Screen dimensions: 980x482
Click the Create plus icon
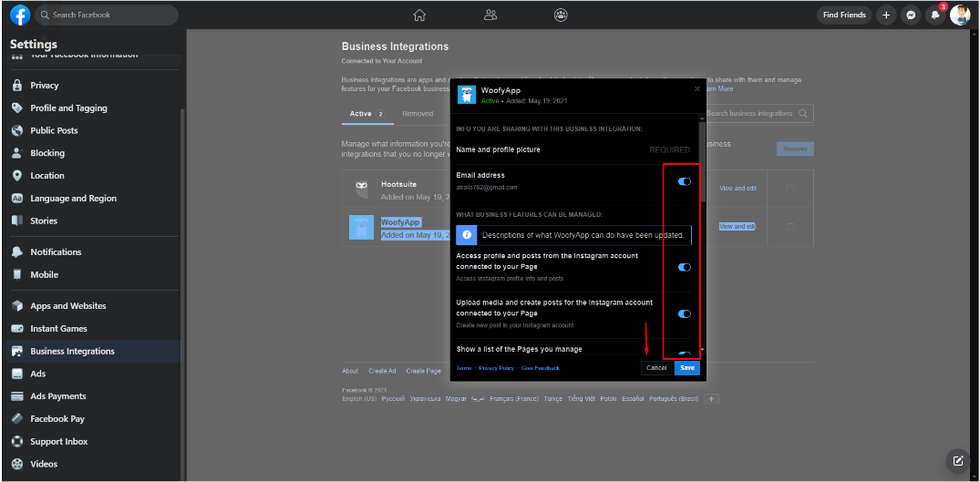(x=886, y=15)
